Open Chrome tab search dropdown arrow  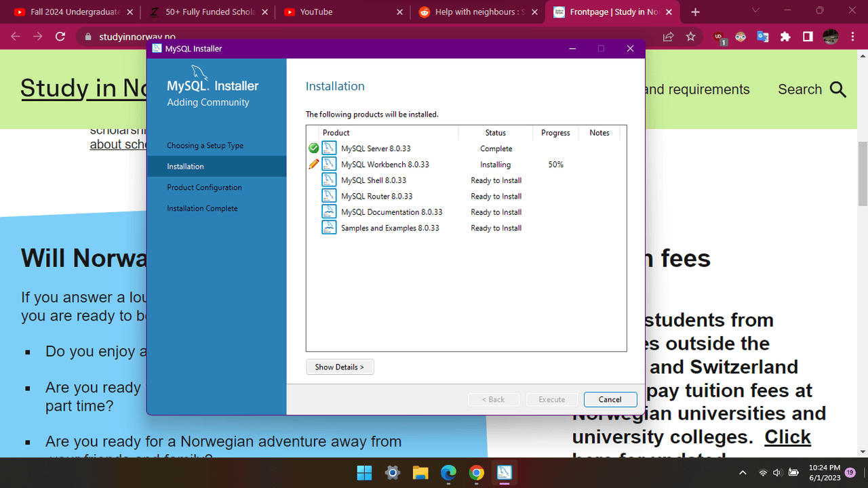coord(757,12)
